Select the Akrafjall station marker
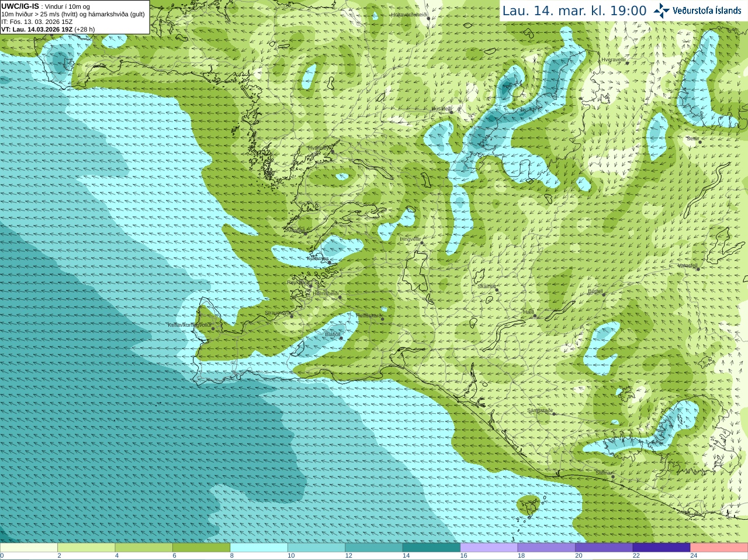Screen dimensions: 748x560 click(x=305, y=233)
